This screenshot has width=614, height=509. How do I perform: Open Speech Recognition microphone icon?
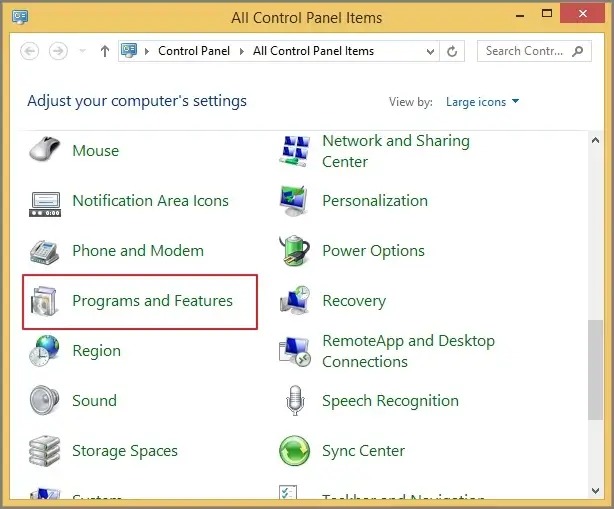[x=295, y=401]
